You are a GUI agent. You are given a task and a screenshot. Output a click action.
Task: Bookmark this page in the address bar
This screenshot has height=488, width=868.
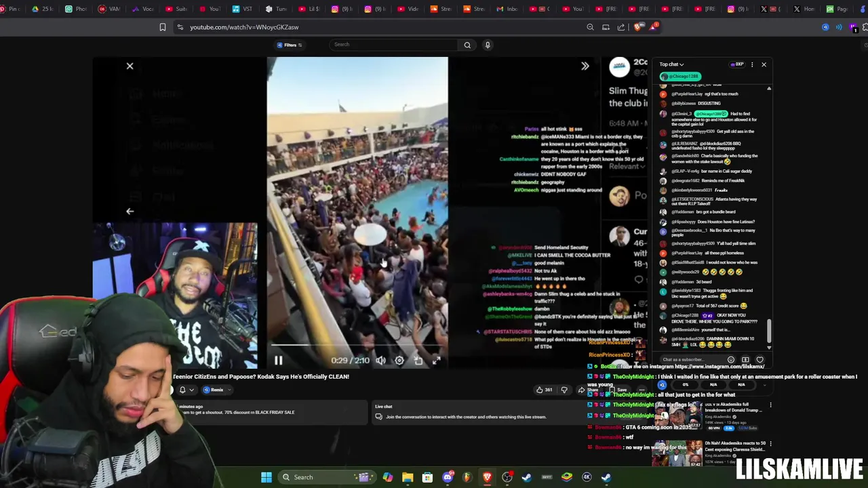(x=163, y=27)
